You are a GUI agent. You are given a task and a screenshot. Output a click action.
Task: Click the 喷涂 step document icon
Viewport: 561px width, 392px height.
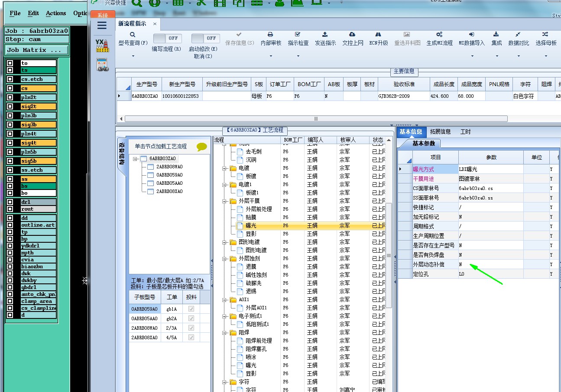pyautogui.click(x=240, y=357)
